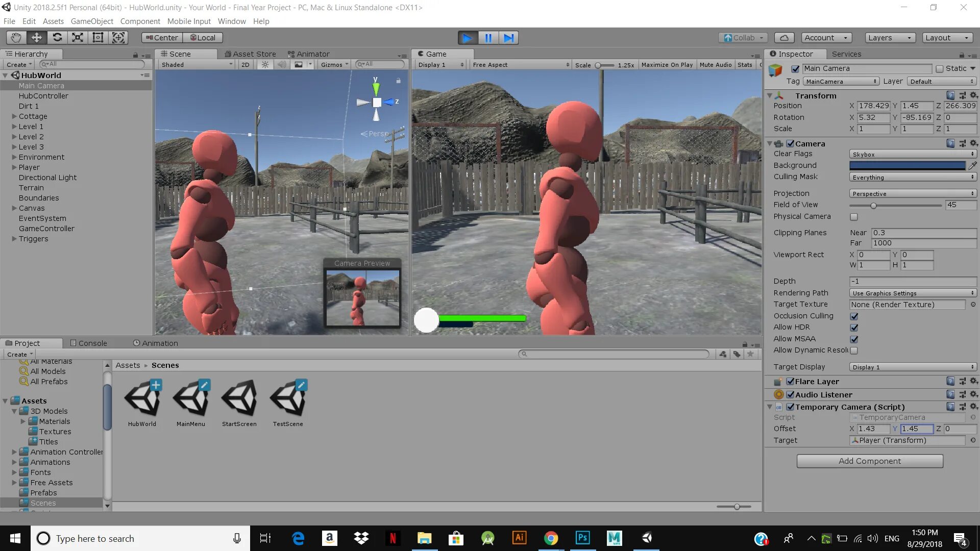Click the Layers dropdown in top toolbar

pyautogui.click(x=888, y=37)
